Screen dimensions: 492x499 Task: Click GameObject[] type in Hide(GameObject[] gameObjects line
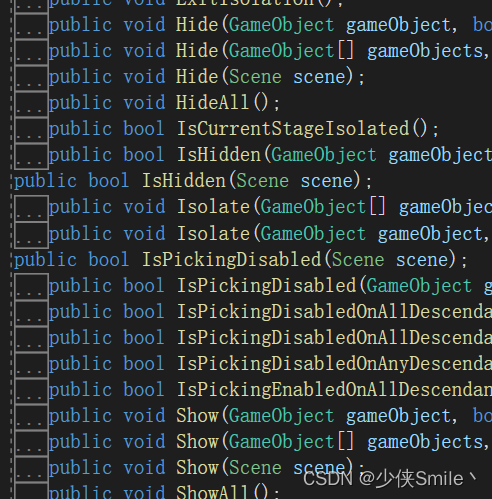coord(292,51)
